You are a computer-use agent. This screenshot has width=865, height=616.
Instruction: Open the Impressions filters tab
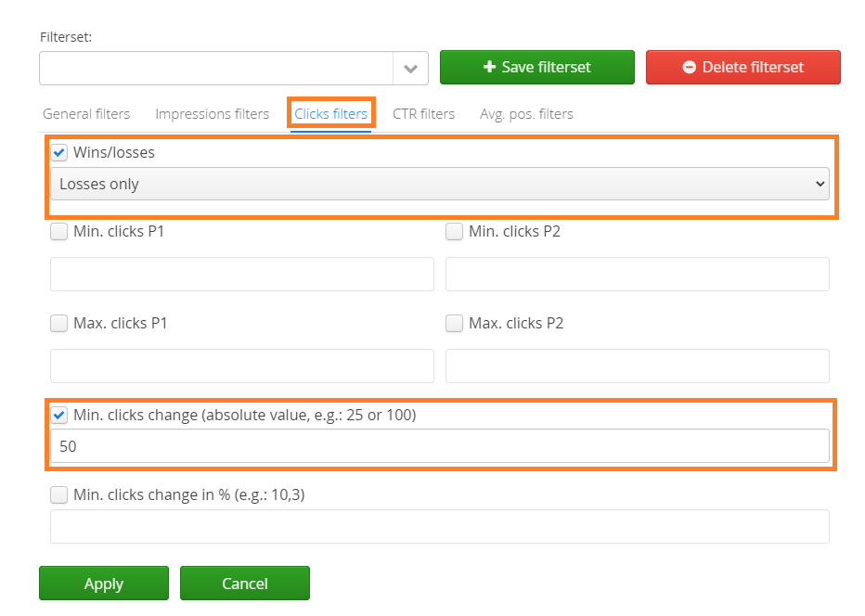point(212,114)
